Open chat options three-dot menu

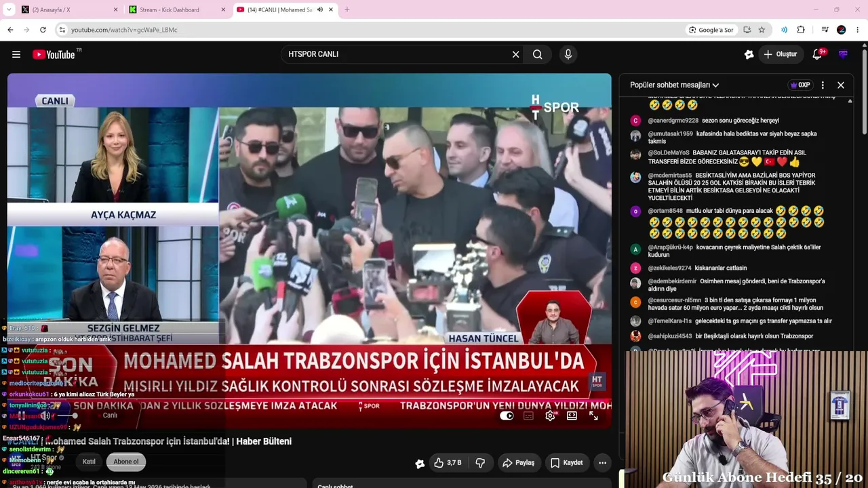[823, 85]
